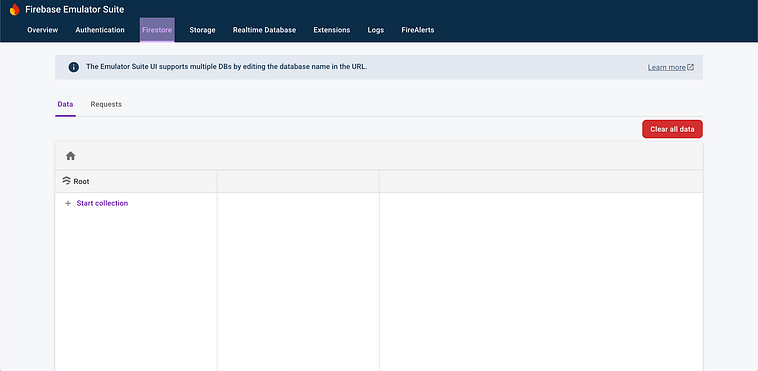Click the multiple DBs info banner text
Image resolution: width=758 pixels, height=371 pixels.
click(x=227, y=67)
